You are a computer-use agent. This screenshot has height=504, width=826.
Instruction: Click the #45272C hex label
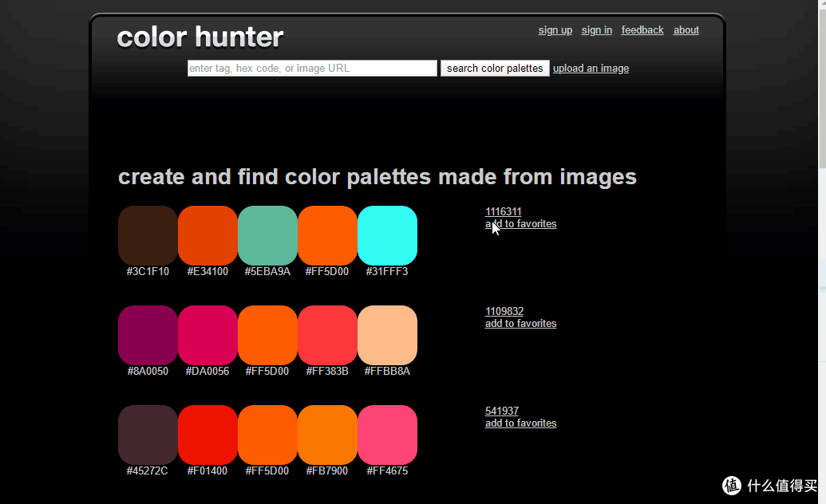tap(147, 471)
